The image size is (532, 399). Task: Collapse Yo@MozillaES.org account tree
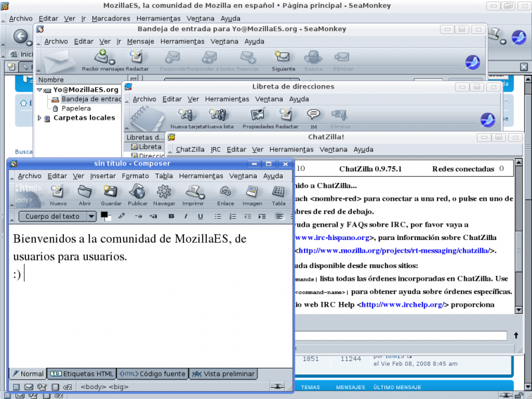pos(40,90)
